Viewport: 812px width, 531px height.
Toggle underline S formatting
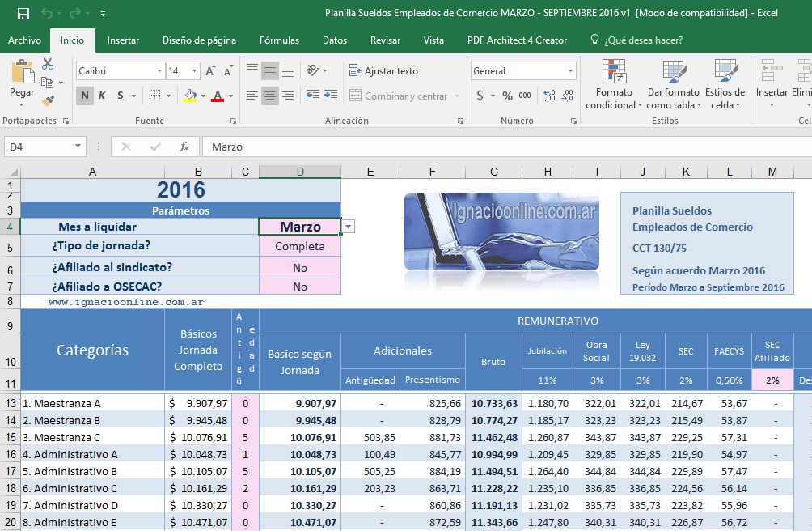(121, 96)
